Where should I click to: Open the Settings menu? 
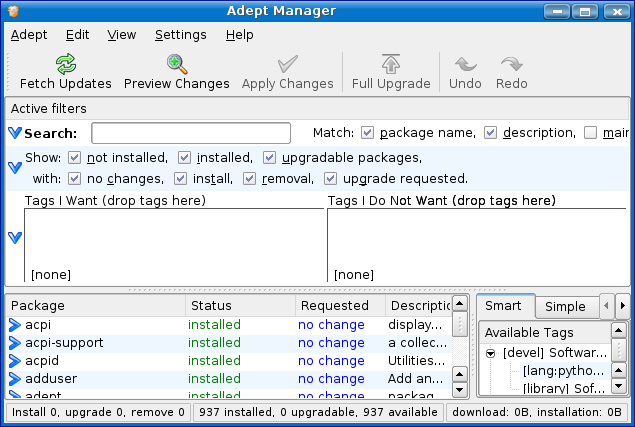click(180, 34)
